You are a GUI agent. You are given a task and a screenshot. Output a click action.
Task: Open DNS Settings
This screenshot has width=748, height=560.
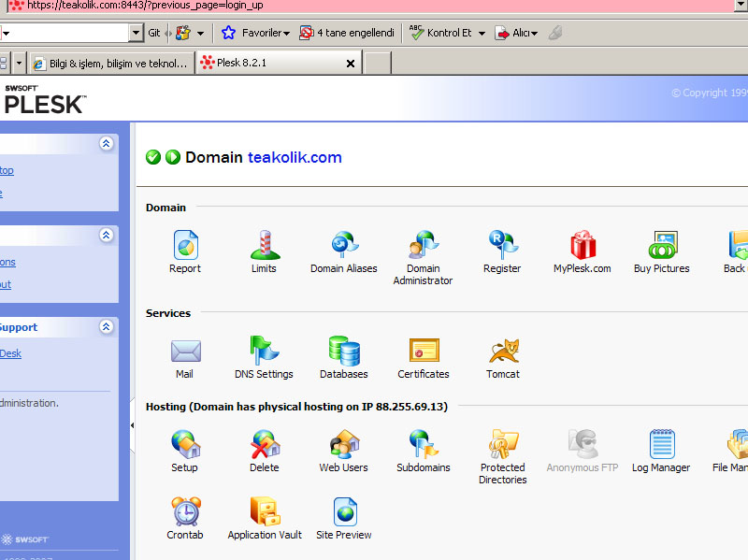(x=265, y=351)
